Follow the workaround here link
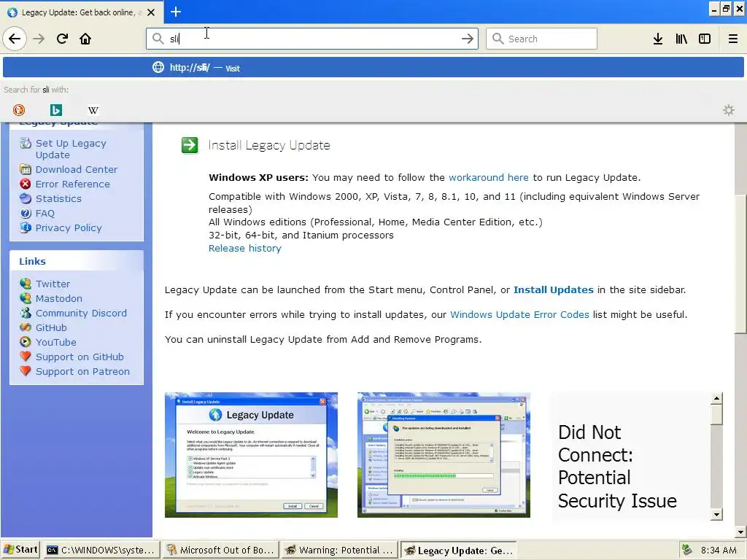Image resolution: width=747 pixels, height=560 pixels. point(488,178)
